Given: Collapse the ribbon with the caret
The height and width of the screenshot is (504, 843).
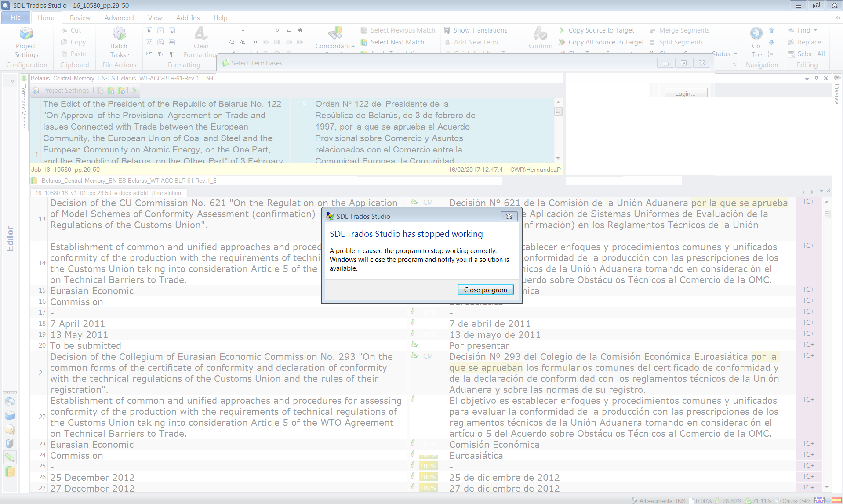Looking at the screenshot, I should pyautogui.click(x=838, y=18).
